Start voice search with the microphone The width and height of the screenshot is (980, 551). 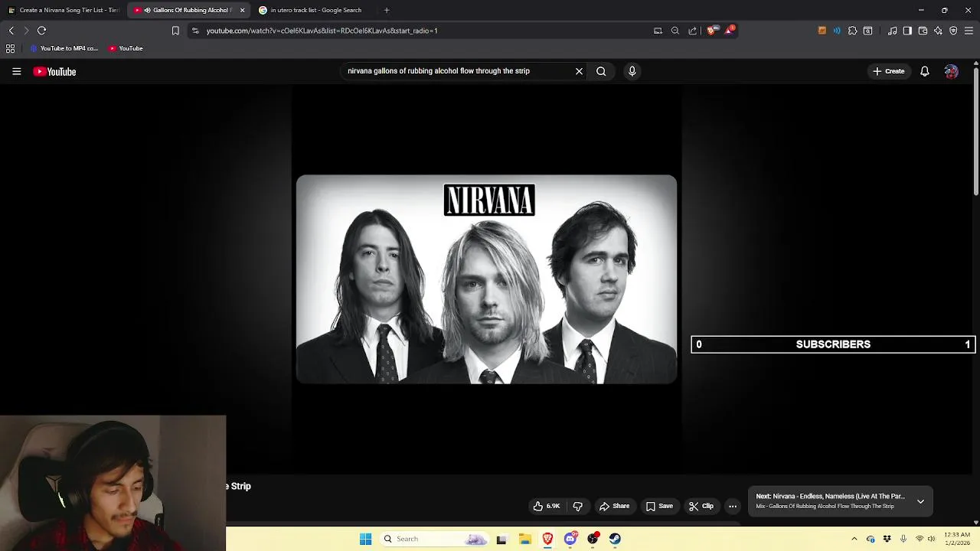632,71
